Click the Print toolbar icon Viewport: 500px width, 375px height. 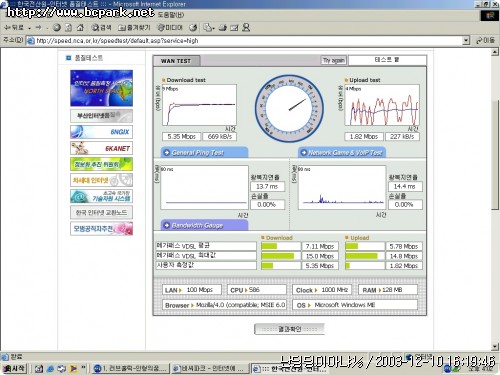(x=223, y=28)
